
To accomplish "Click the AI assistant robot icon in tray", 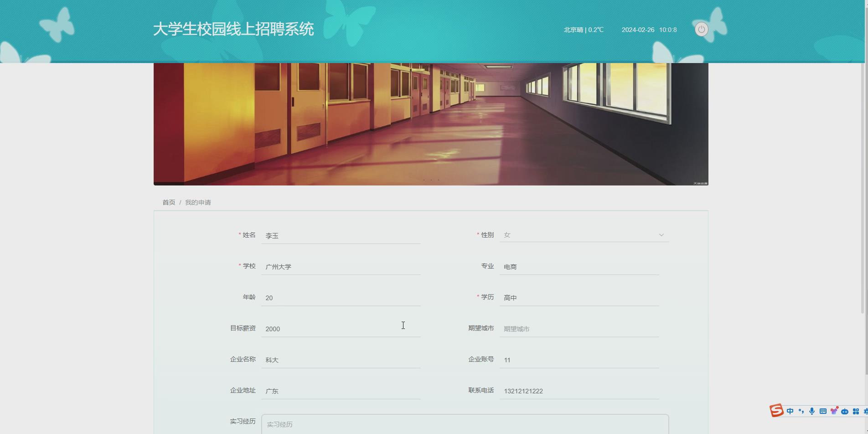I will 845,411.
